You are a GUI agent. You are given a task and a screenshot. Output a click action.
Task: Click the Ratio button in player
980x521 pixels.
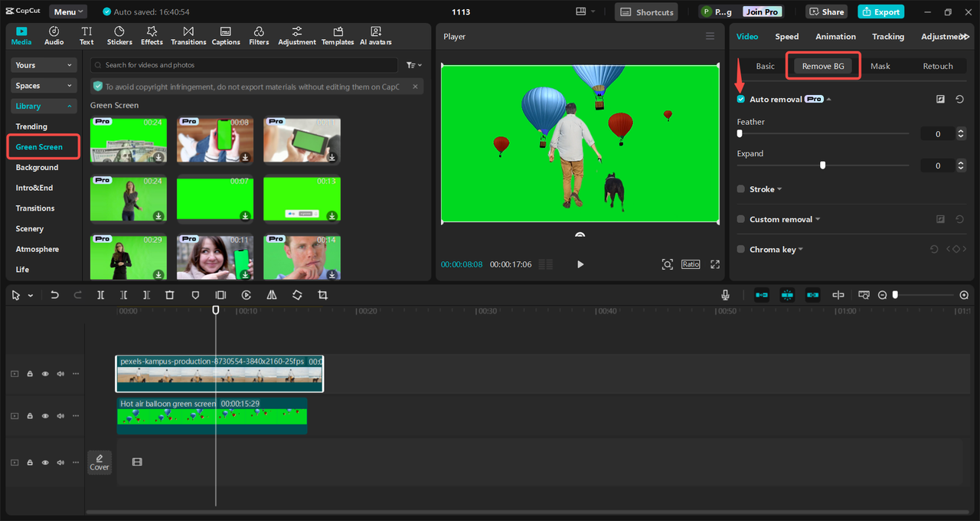pyautogui.click(x=691, y=264)
